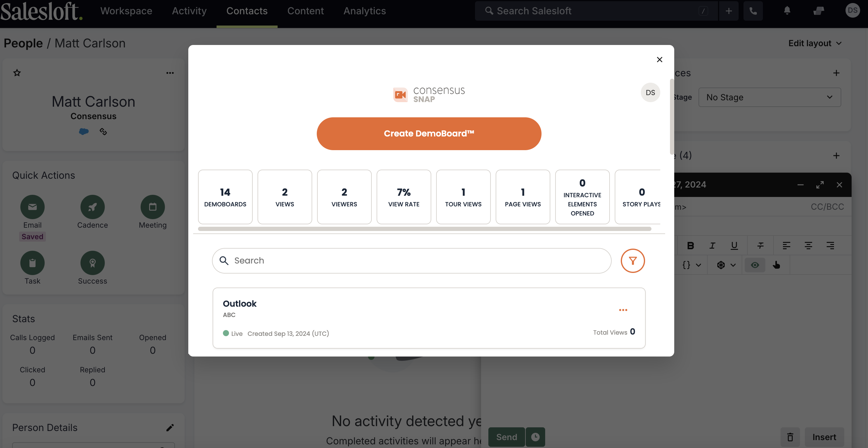The image size is (868, 448).
Task: Open the curly braces dynamic fields dropdown
Action: click(691, 265)
